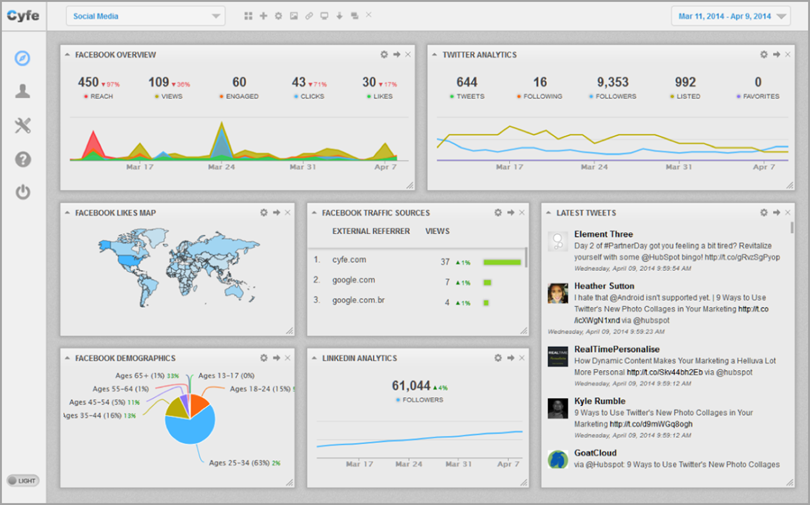Click Facebook Overview move arrow icon

point(396,54)
